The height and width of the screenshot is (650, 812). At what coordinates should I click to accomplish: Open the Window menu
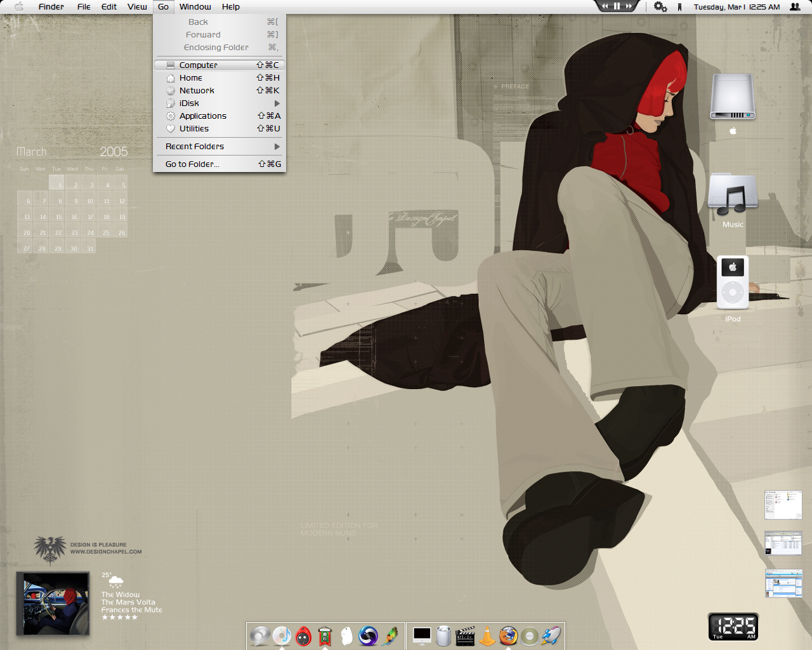click(x=195, y=6)
